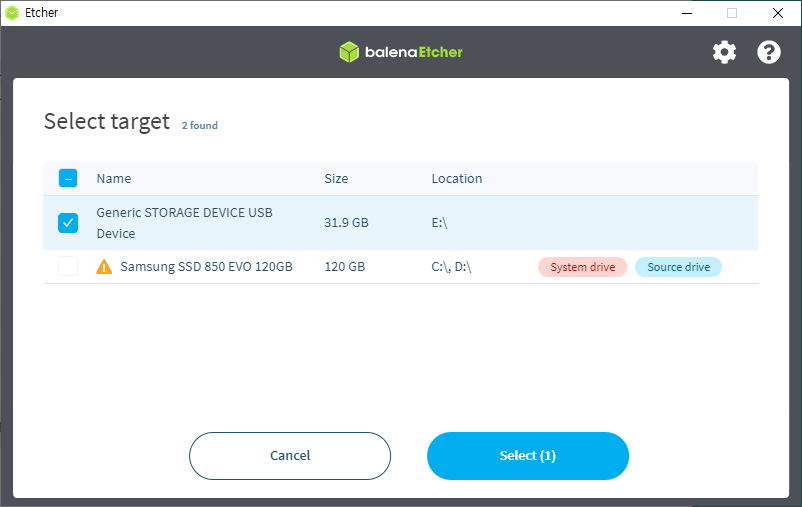
Task: Toggle the select-all checkbox in header
Action: click(x=68, y=178)
